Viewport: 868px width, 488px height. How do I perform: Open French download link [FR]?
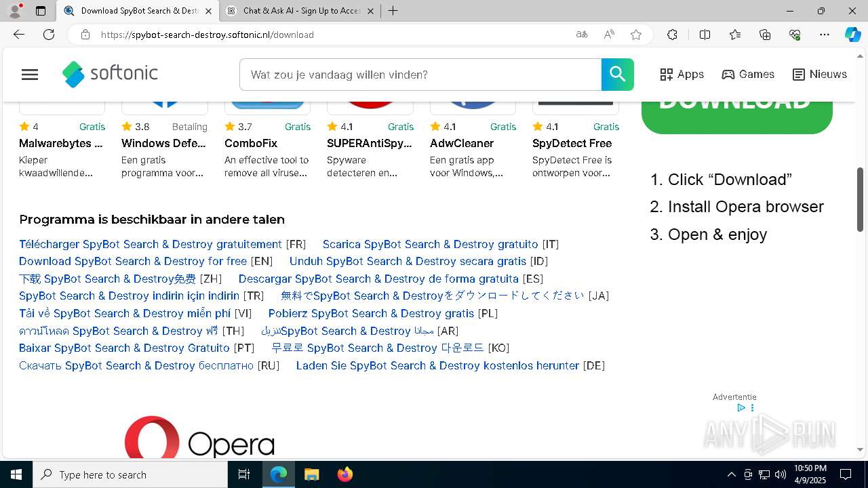click(x=151, y=244)
